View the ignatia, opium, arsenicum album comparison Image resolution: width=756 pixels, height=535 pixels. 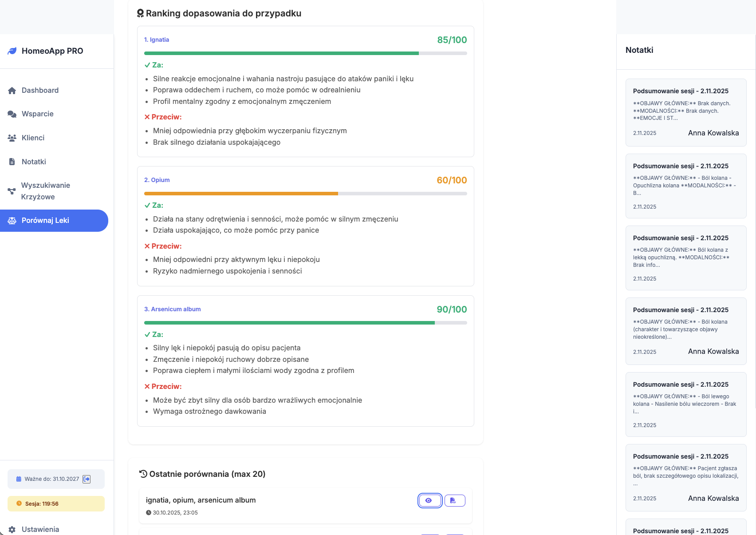pyautogui.click(x=429, y=500)
